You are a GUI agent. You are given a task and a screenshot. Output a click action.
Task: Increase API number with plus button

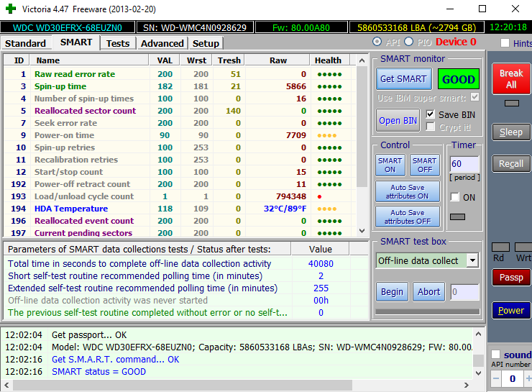pyautogui.click(x=528, y=378)
